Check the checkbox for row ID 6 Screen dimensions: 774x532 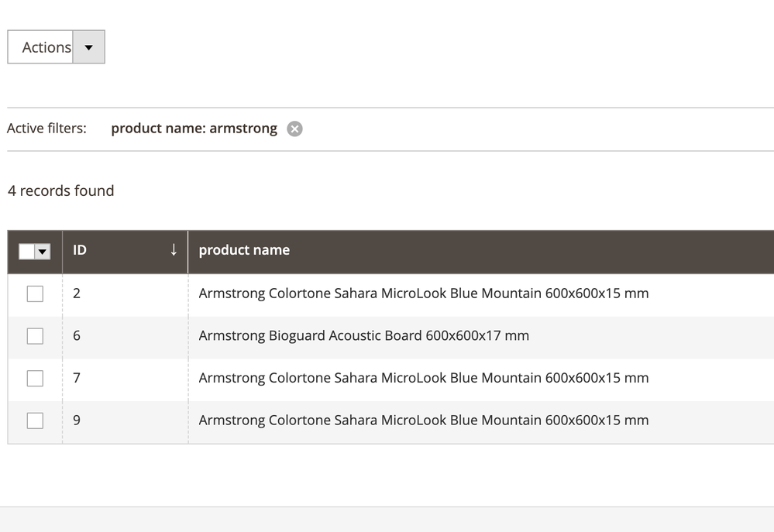[35, 336]
